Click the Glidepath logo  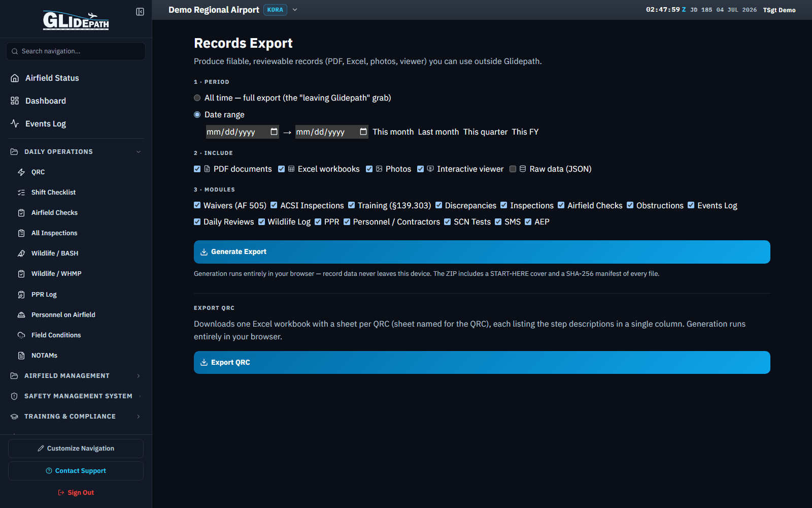76,20
